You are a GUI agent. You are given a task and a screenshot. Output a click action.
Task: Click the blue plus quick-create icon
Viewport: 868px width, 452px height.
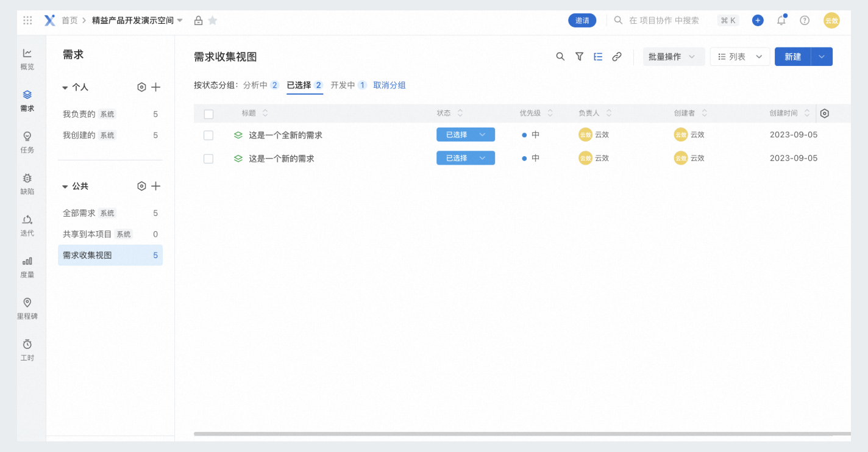coord(758,20)
